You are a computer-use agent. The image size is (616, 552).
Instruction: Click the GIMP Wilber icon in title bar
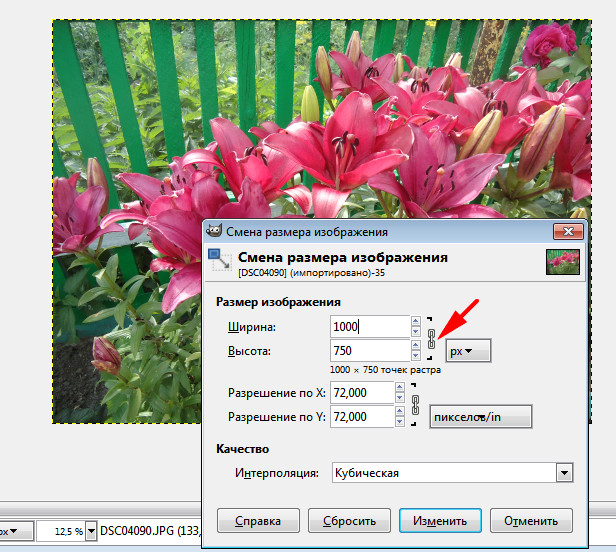pyautogui.click(x=214, y=231)
